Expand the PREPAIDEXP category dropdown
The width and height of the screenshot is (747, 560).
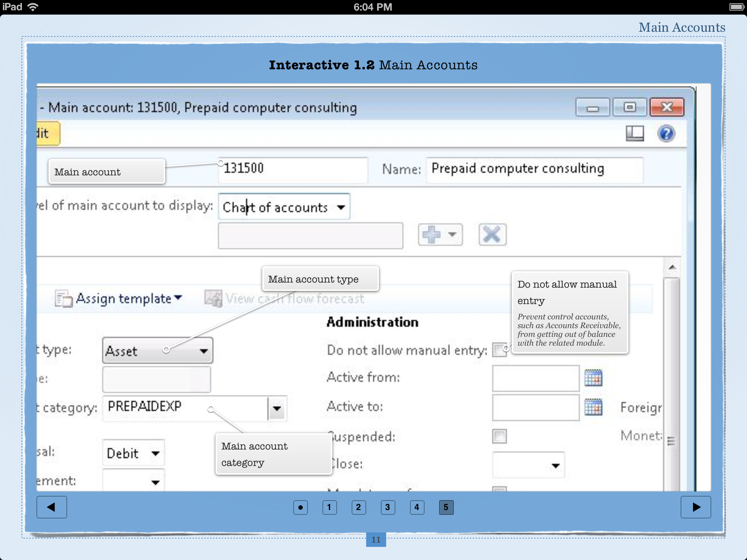pyautogui.click(x=277, y=408)
